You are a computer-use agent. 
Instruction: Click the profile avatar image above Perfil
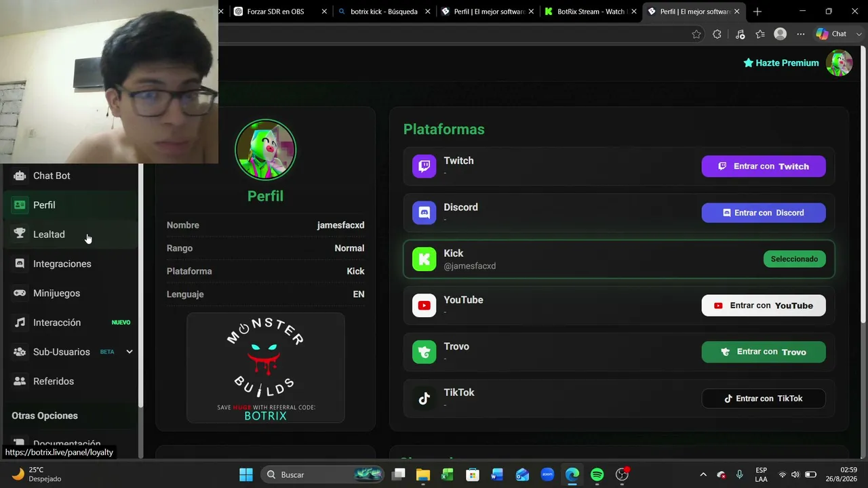click(x=266, y=150)
